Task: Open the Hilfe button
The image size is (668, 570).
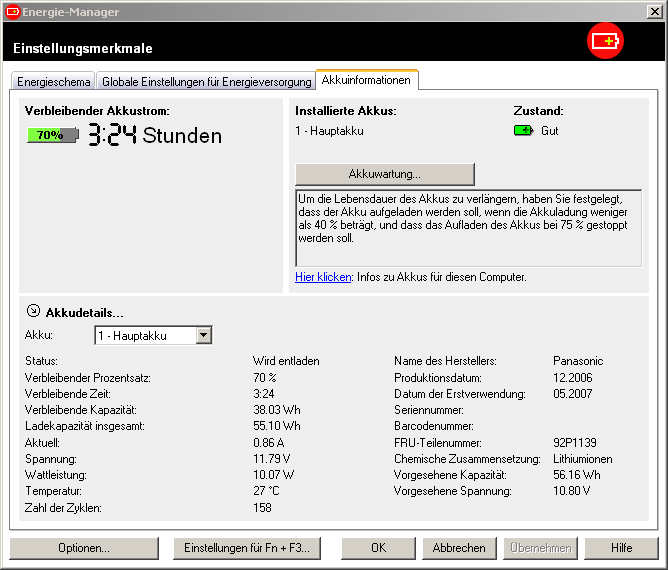Action: tap(622, 548)
